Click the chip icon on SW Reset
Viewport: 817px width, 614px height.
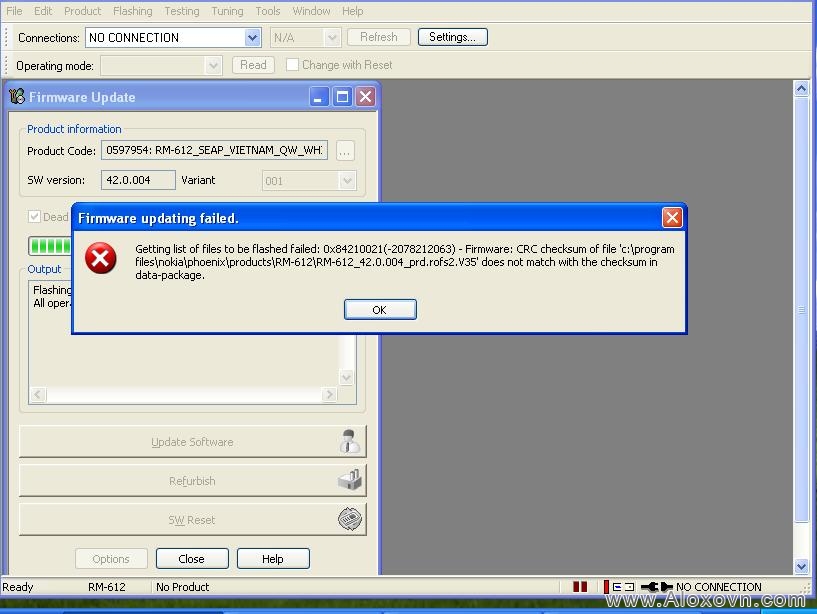point(350,519)
